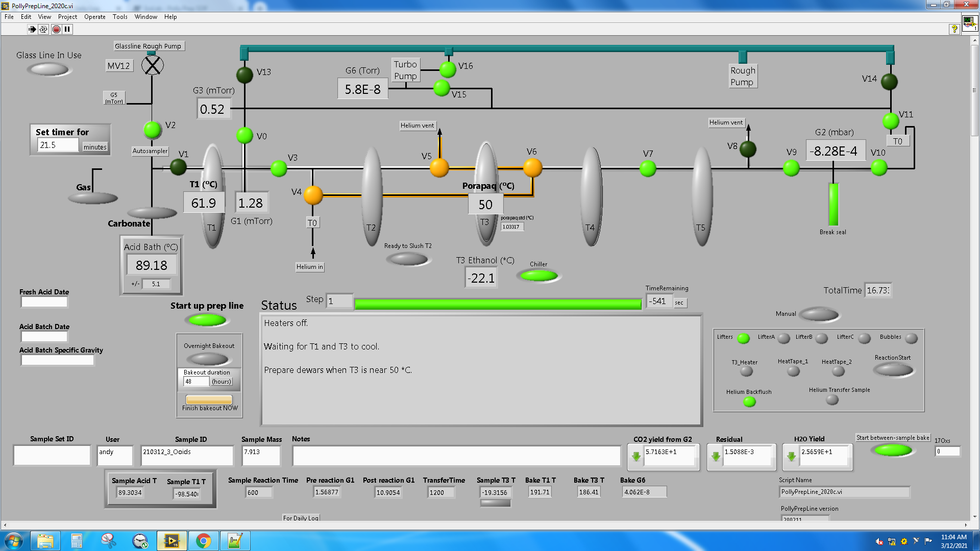The image size is (980, 551).
Task: Open File Explorer from the taskbar
Action: (45, 541)
